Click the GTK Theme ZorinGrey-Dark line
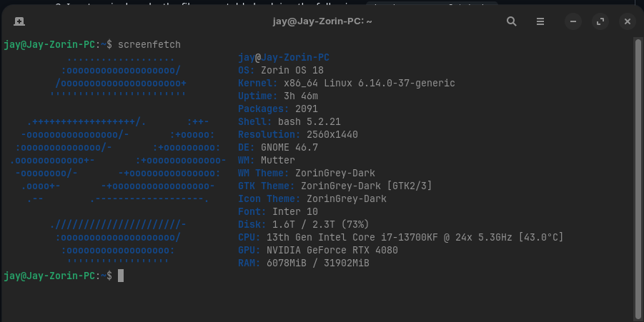This screenshot has width=644, height=322. 335,186
